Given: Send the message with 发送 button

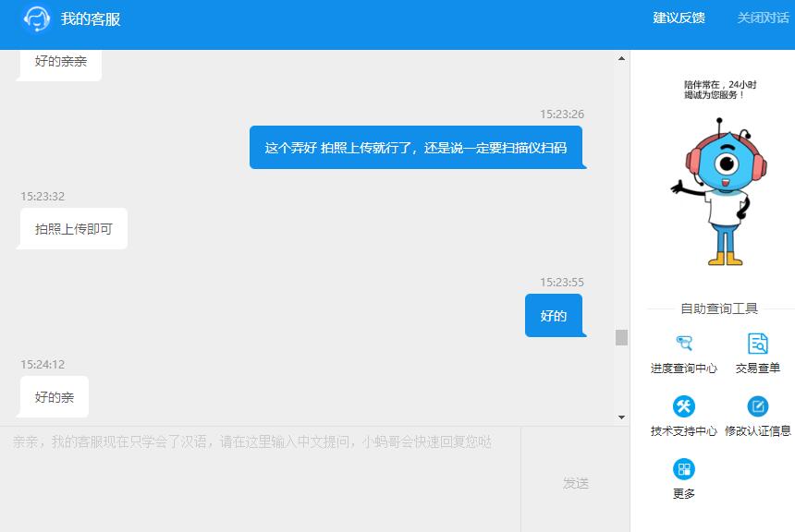Looking at the screenshot, I should click(x=576, y=483).
